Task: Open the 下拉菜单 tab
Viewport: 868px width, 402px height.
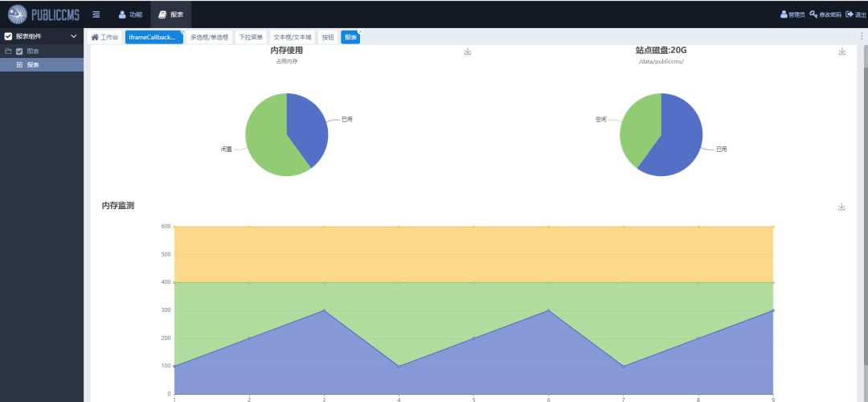Action: [251, 37]
